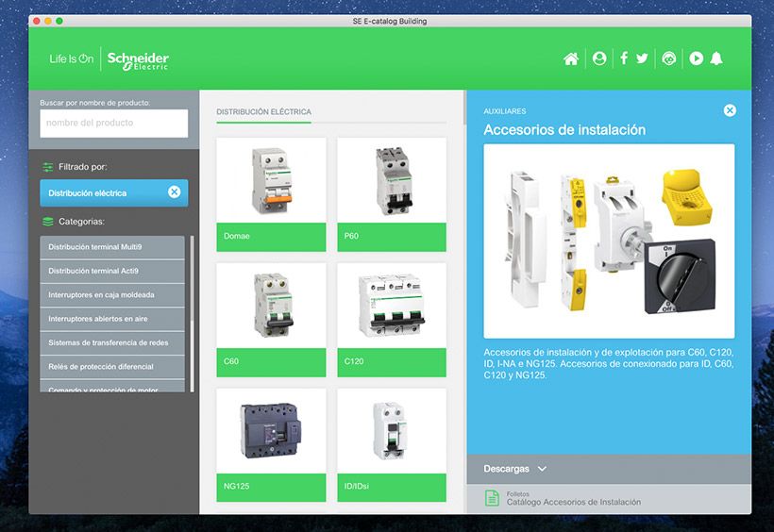Click the Domae green label
This screenshot has width=774, height=532.
click(x=271, y=237)
